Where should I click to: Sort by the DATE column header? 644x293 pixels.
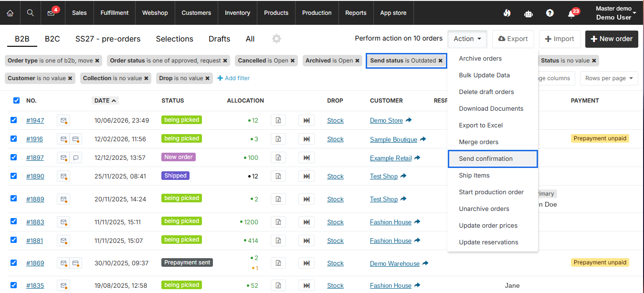[x=105, y=101]
